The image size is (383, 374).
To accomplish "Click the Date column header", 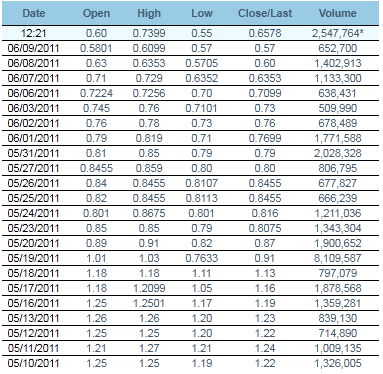I will [34, 13].
